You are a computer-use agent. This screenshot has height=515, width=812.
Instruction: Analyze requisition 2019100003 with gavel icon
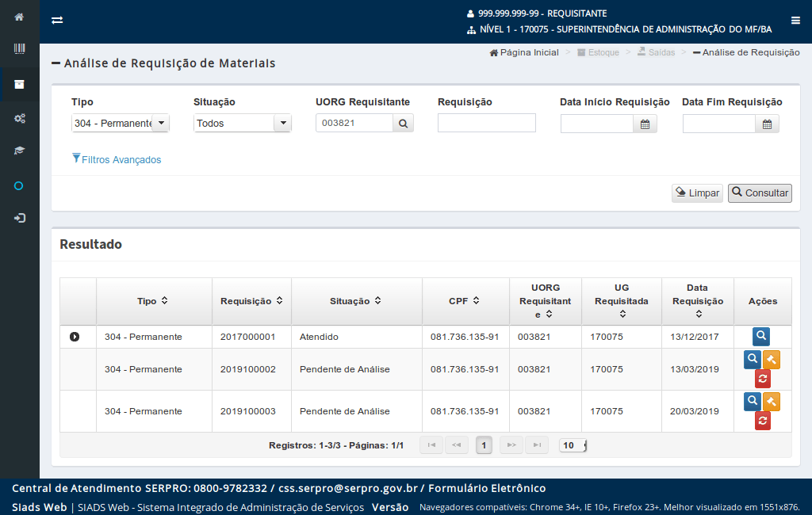tap(771, 402)
